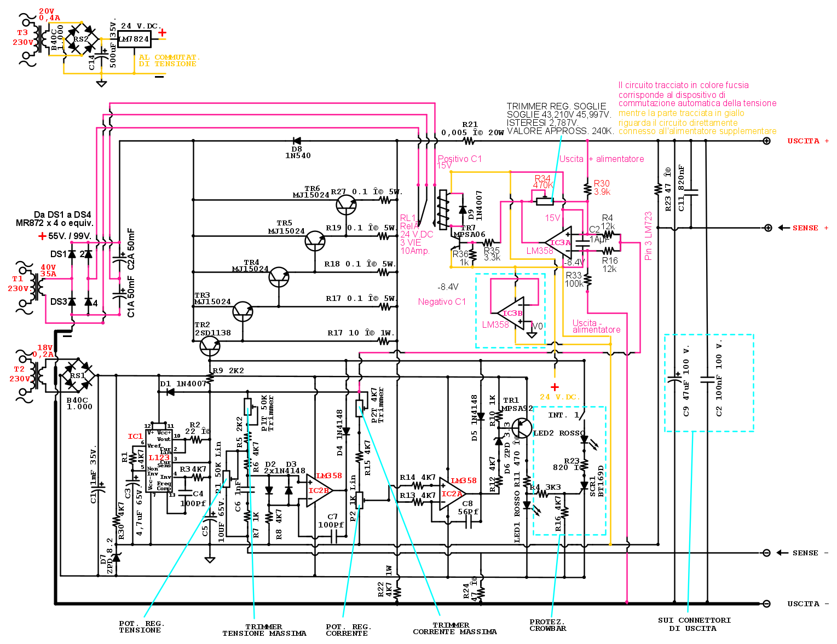Click the PROTEZ. CROWBAR label
Viewport: 837px width, 644px height.
[x=547, y=625]
